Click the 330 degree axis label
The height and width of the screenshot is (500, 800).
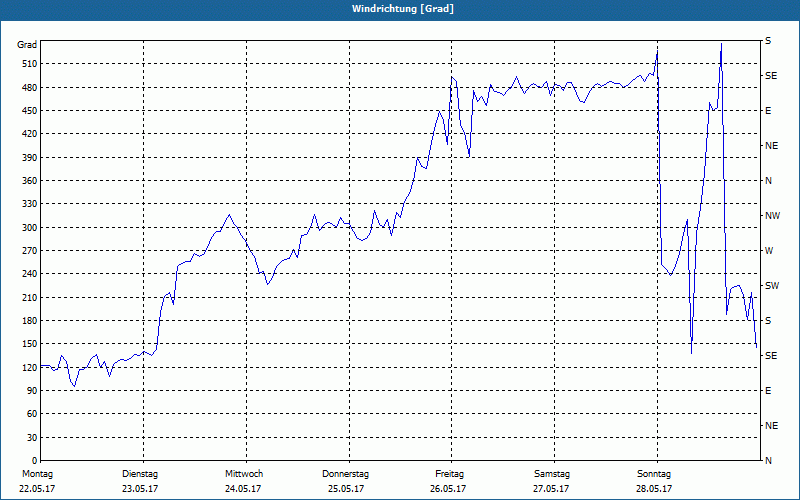point(30,204)
